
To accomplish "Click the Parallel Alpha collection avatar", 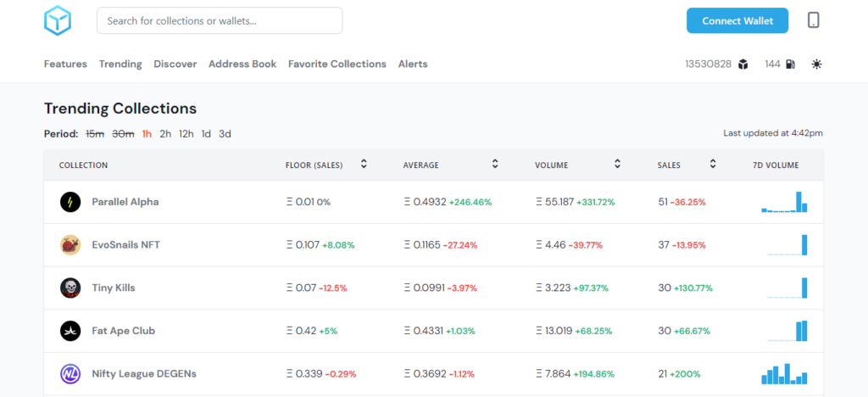I will (70, 202).
